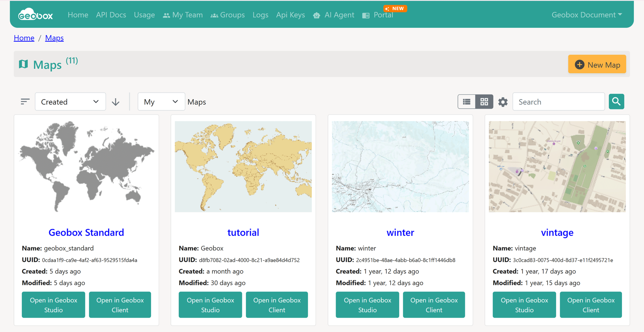Click 'Created: 1 year, 12 days ago' text
Viewport: 644px width, 332px height.
tap(377, 271)
